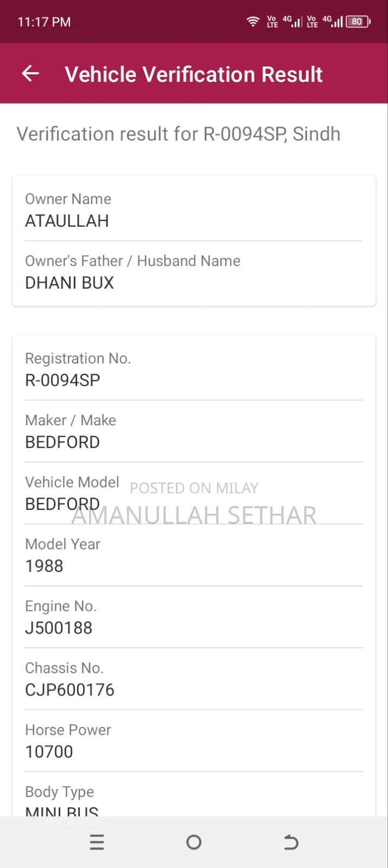
Task: Tap the back arrow in header
Action: [30, 73]
